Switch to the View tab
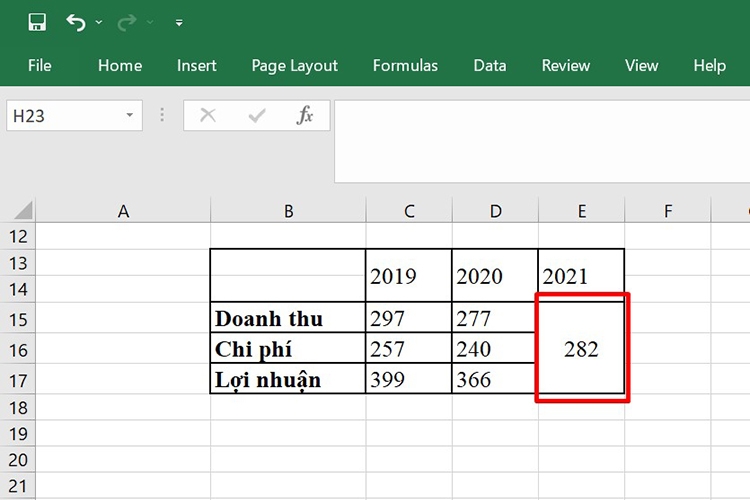Viewport: 750px width, 500px height. [641, 66]
